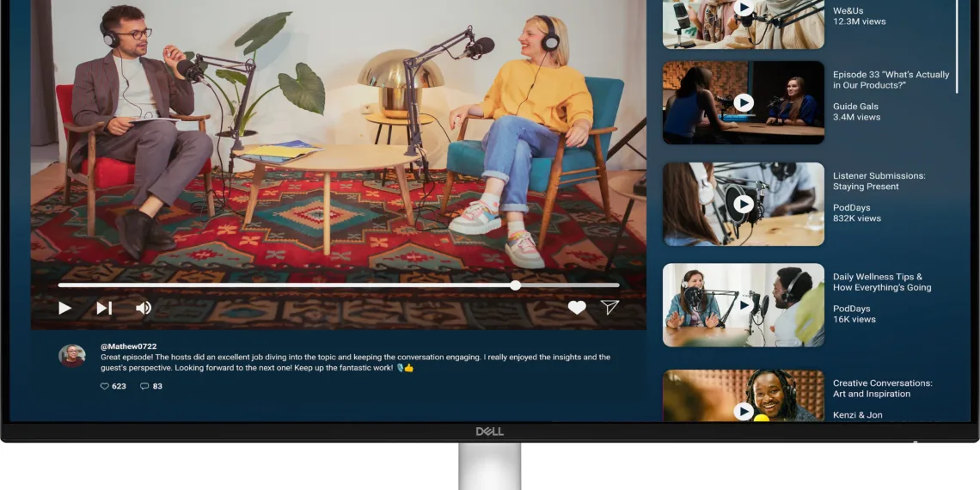Open replies on the comment with 83 replies
The height and width of the screenshot is (490, 980).
click(x=144, y=387)
